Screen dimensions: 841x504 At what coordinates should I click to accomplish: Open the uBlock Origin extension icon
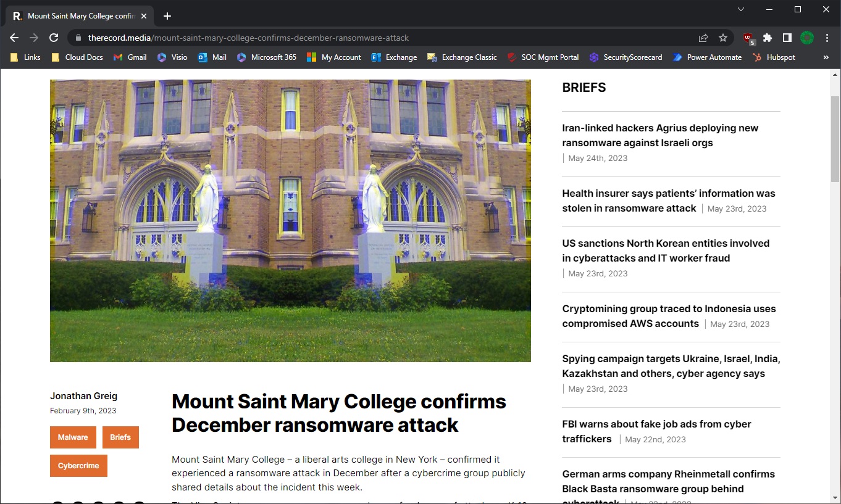(x=749, y=38)
